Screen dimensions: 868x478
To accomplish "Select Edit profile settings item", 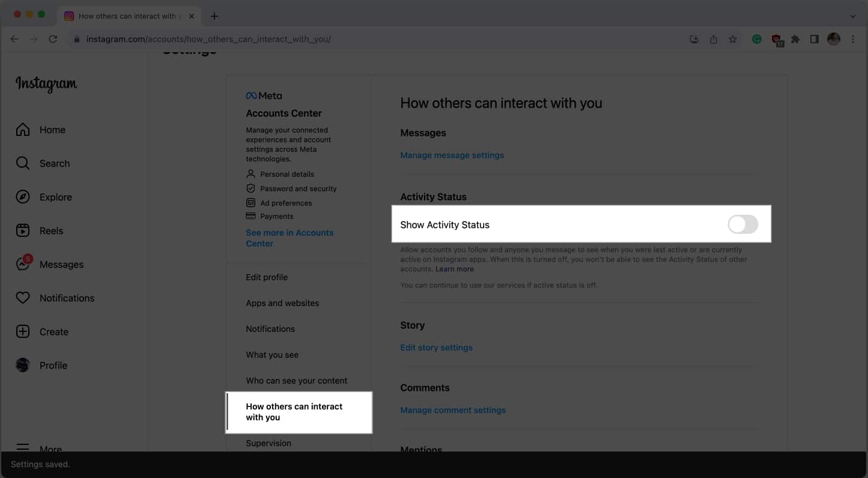I will pyautogui.click(x=267, y=277).
